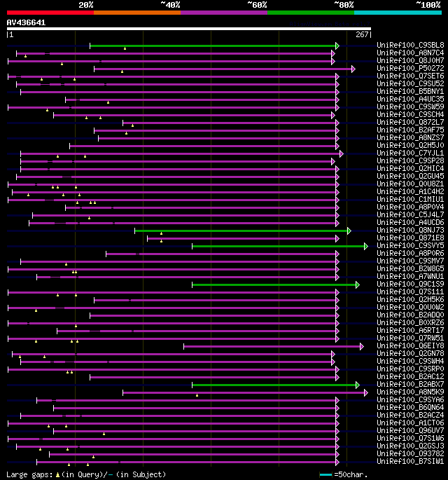Image resolution: width=448 pixels, height=480 pixels.
Task: Select the UniRef100_C7YJL1 label
Action: [x=410, y=153]
